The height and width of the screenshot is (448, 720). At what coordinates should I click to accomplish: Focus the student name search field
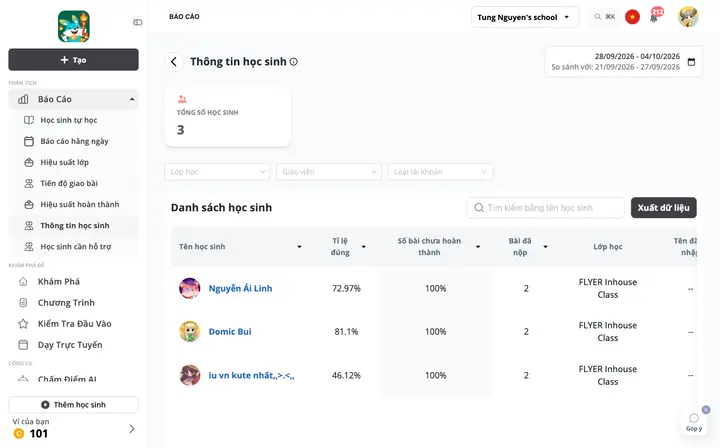click(545, 207)
